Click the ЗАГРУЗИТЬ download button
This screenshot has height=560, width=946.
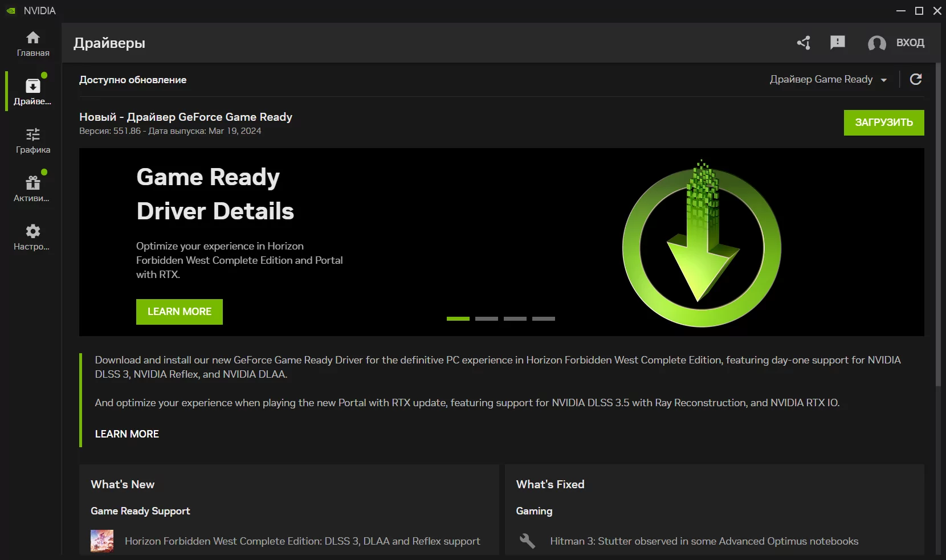coord(884,122)
